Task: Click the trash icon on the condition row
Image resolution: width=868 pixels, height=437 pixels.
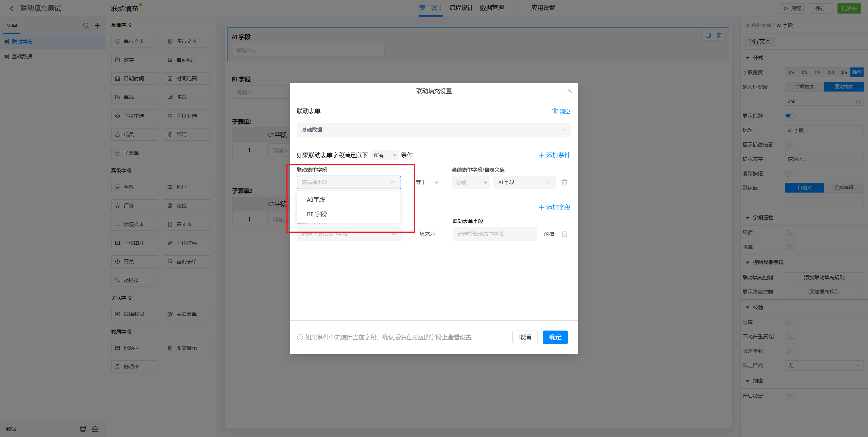Action: coord(565,182)
